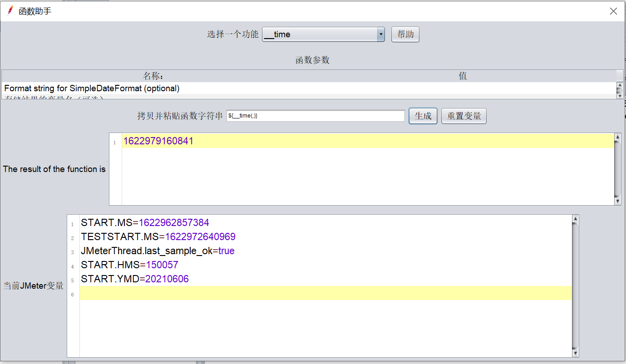626x364 pixels.
Task: Click the START.YMD=20210606 variable line
Action: point(135,279)
